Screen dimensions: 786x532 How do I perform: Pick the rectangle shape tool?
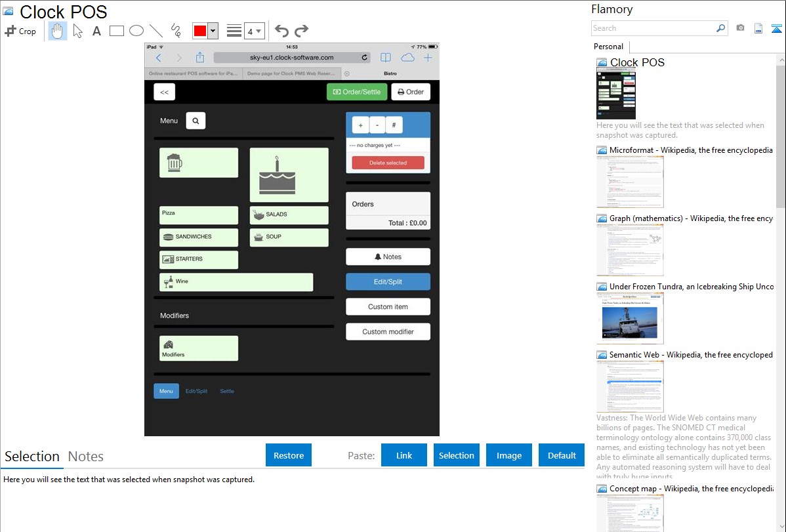coord(116,31)
